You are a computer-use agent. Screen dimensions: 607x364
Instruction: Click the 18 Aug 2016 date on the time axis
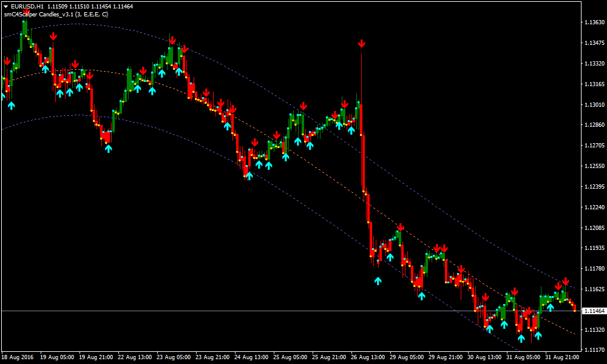pyautogui.click(x=19, y=357)
